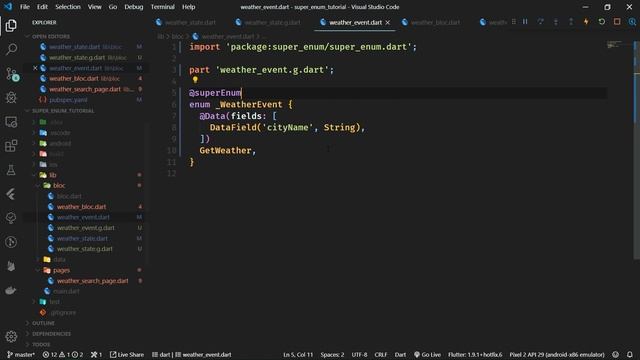Open DevTools widget inspector icon in debug toolbar
640x360 pixels.
[x=632, y=22]
